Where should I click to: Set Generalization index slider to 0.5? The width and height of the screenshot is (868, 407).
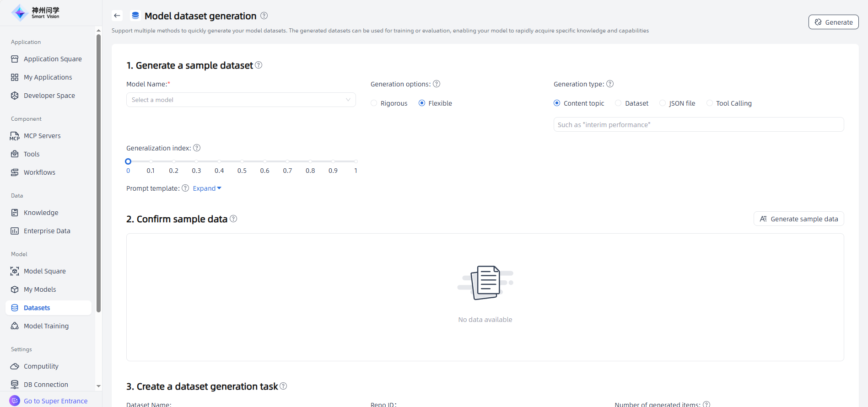point(242,161)
